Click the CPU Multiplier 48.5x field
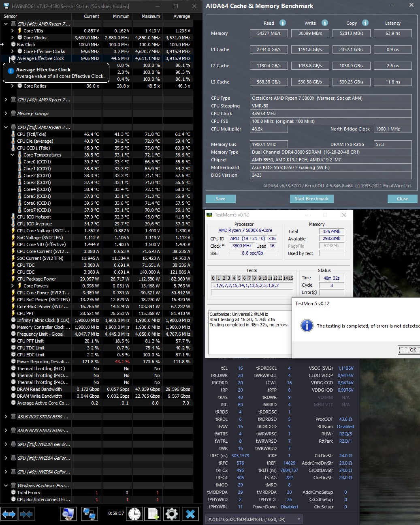Viewport: 420px width, 525px height. [269, 129]
